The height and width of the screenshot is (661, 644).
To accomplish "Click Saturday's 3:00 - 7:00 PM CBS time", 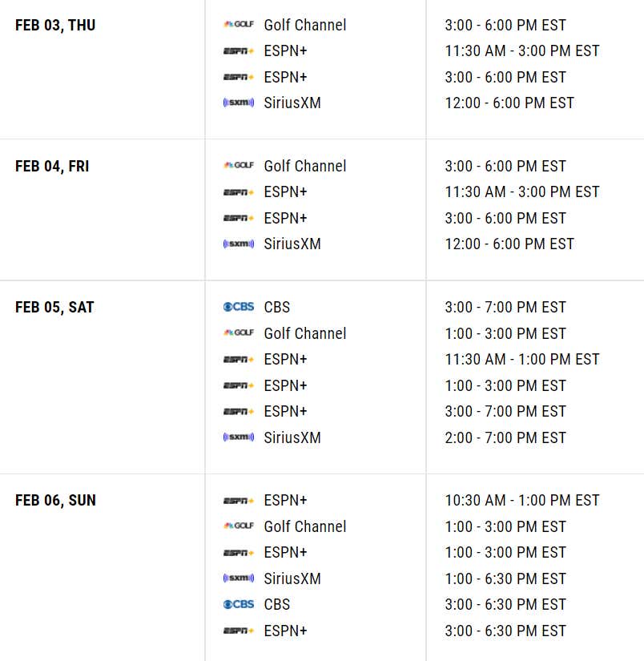I will pos(505,307).
